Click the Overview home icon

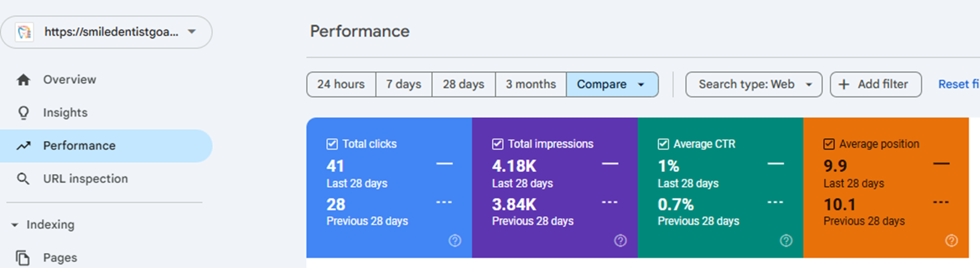click(23, 80)
